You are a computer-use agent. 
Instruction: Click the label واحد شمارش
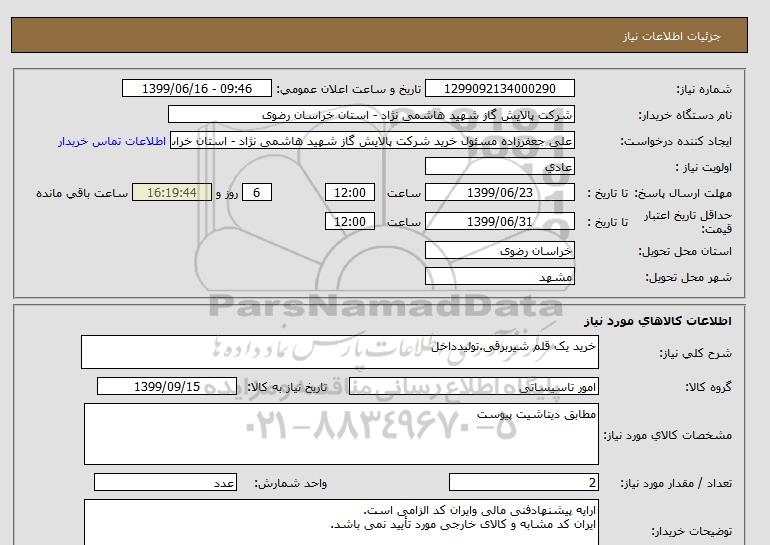291,484
